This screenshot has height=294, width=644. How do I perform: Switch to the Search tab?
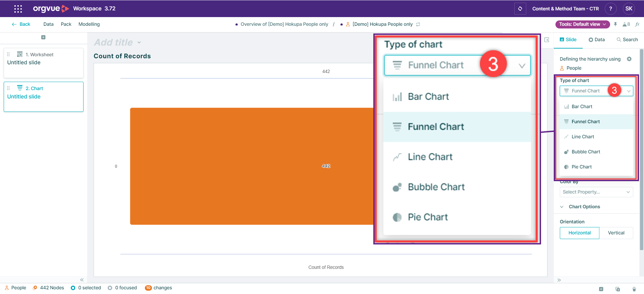pos(627,40)
